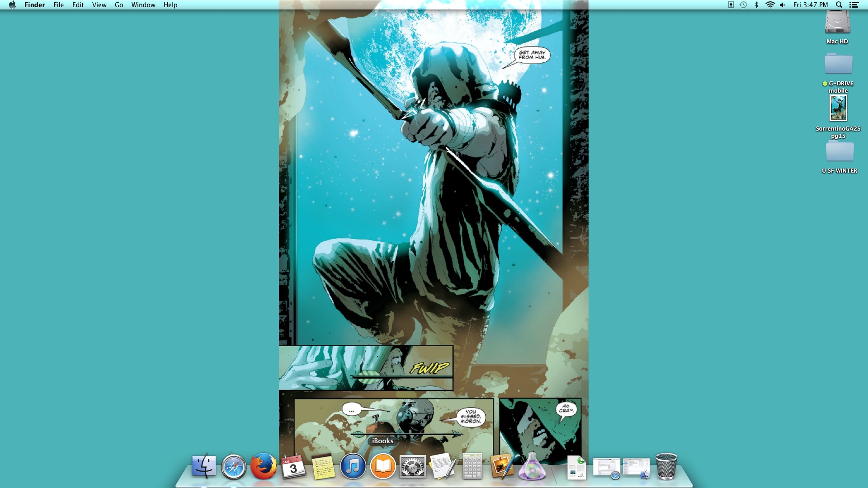Launch TextEdit from the Dock
868x488 pixels.
[x=442, y=466]
